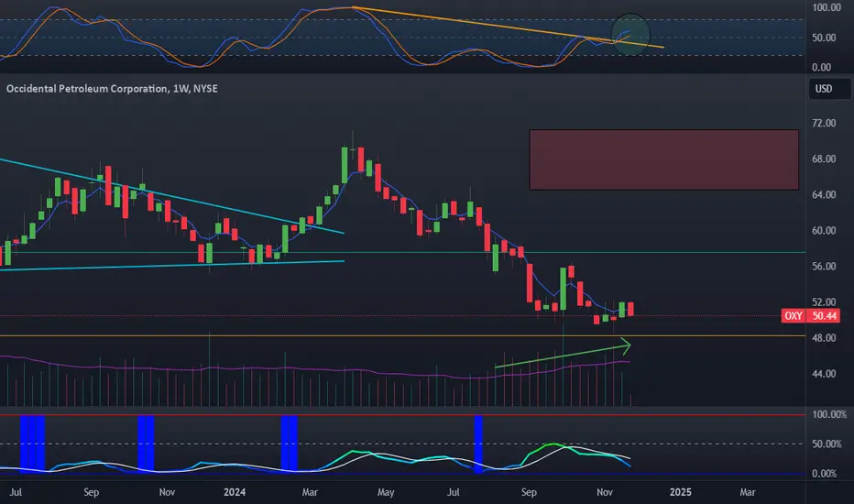The image size is (854, 504).
Task: Click the 48.00 price axis label
Action: click(824, 338)
